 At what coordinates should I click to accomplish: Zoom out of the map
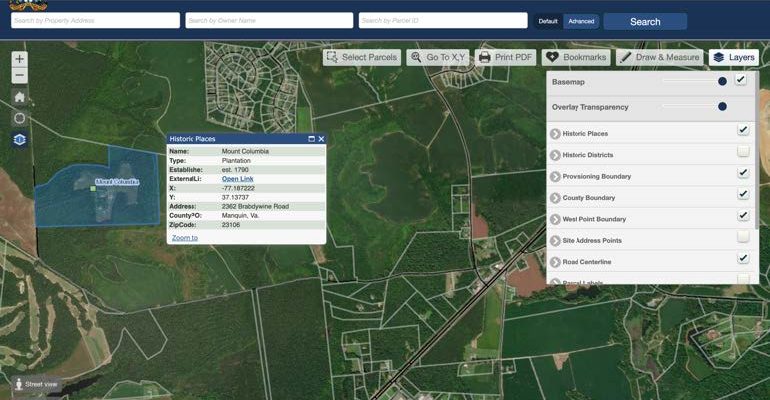(x=19, y=75)
